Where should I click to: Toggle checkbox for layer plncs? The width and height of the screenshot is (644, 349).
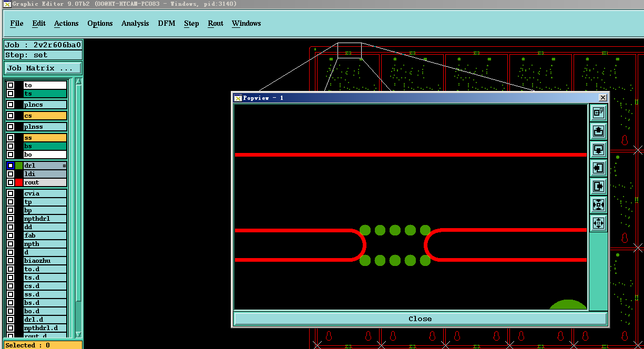(x=11, y=105)
